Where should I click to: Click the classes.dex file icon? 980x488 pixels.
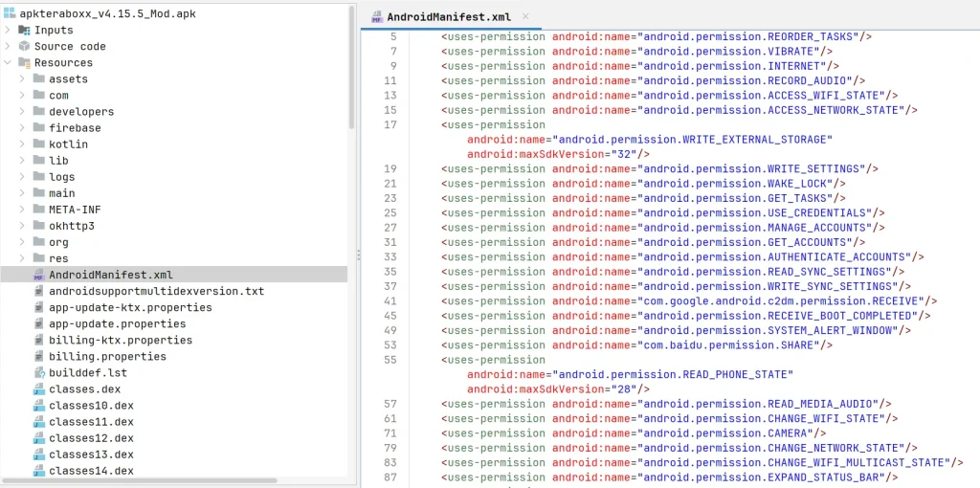(x=38, y=389)
